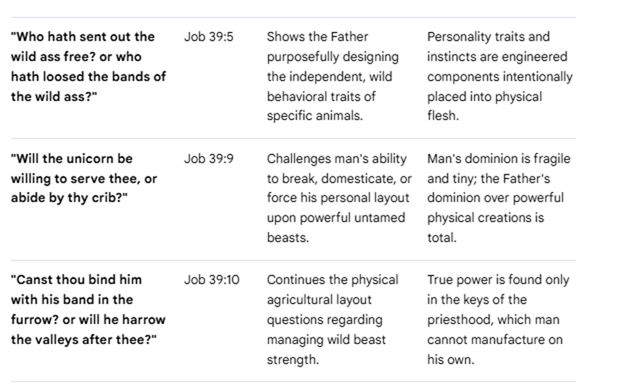Viewport: 620px width, 387px height.
Task: Click the 'Will the unicorn be willing' quote
Action: (84, 178)
